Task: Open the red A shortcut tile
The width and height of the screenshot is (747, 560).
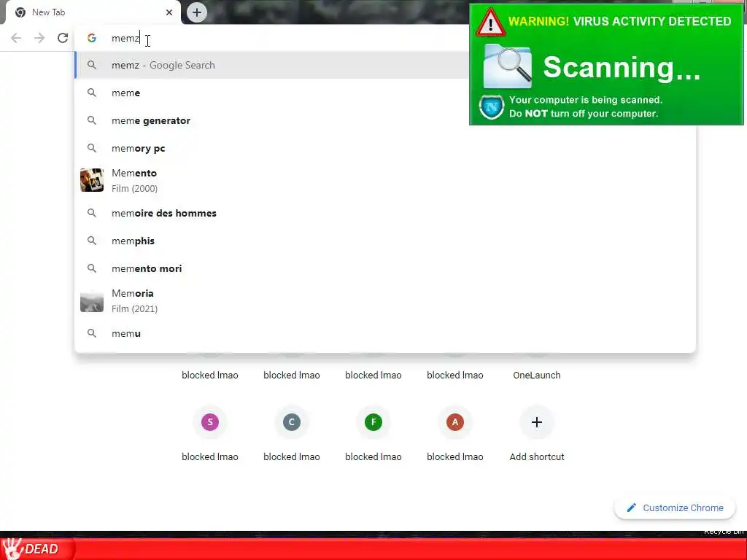Action: (455, 422)
